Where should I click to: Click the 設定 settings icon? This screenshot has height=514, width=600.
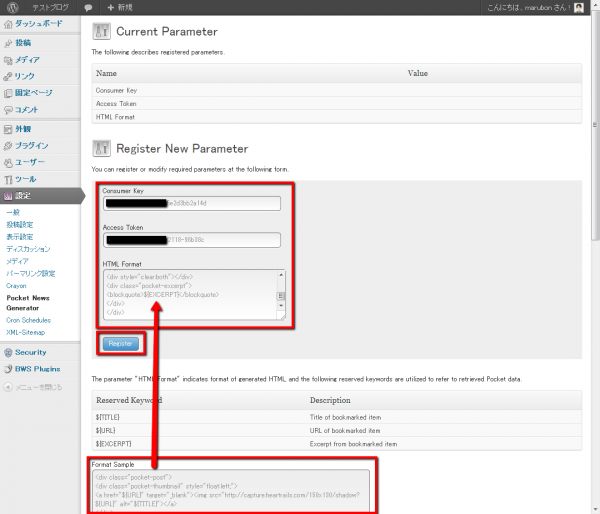[x=8, y=196]
